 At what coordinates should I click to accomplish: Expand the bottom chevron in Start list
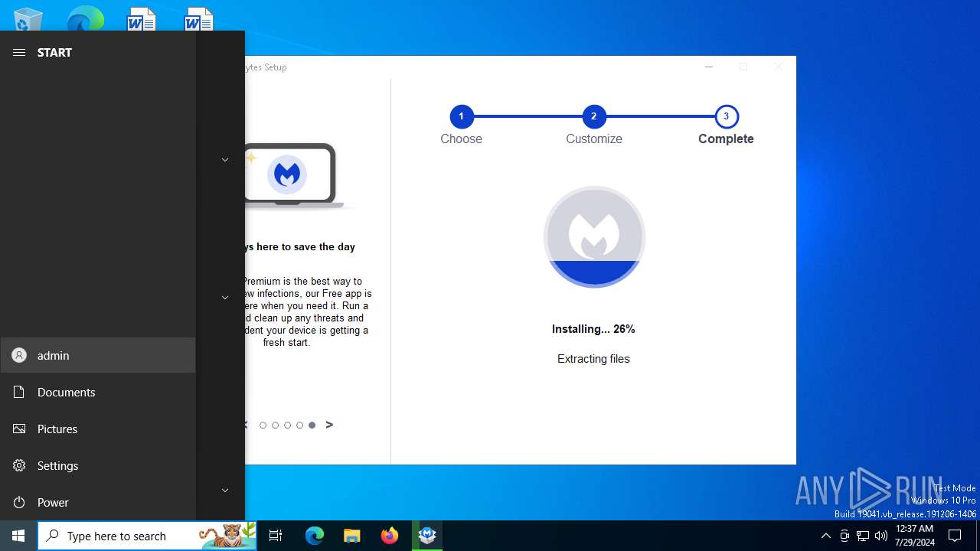225,491
